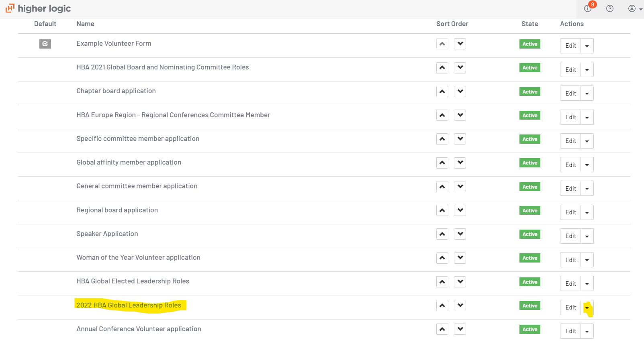Viewport: 644px width, 342px height.
Task: Expand actions dropdown for Global affinity member application
Action: [587, 165]
